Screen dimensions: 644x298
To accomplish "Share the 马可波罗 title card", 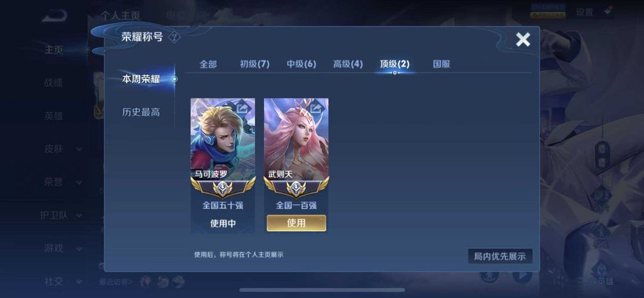I will pos(244,108).
